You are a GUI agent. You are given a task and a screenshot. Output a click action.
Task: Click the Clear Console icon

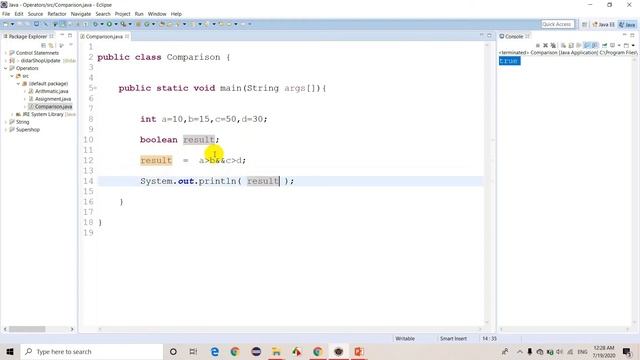pyautogui.click(x=563, y=45)
